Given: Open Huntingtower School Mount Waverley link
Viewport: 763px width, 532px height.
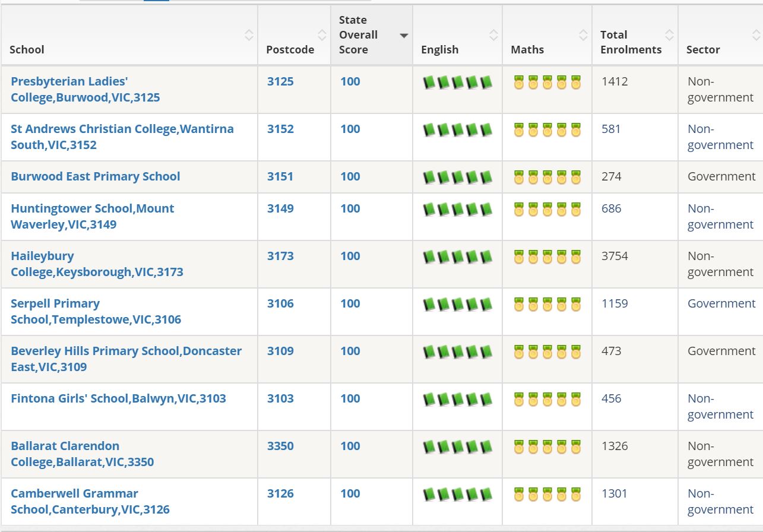Looking at the screenshot, I should click(x=93, y=216).
